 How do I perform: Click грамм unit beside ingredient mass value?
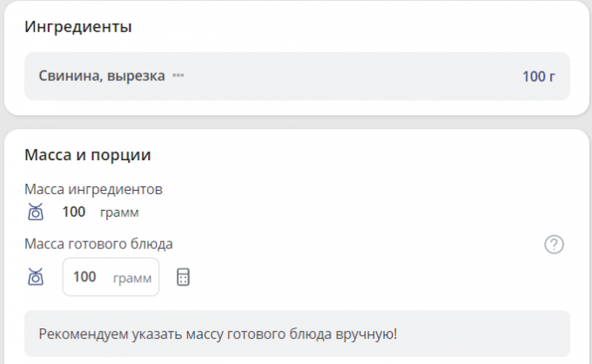click(x=119, y=212)
